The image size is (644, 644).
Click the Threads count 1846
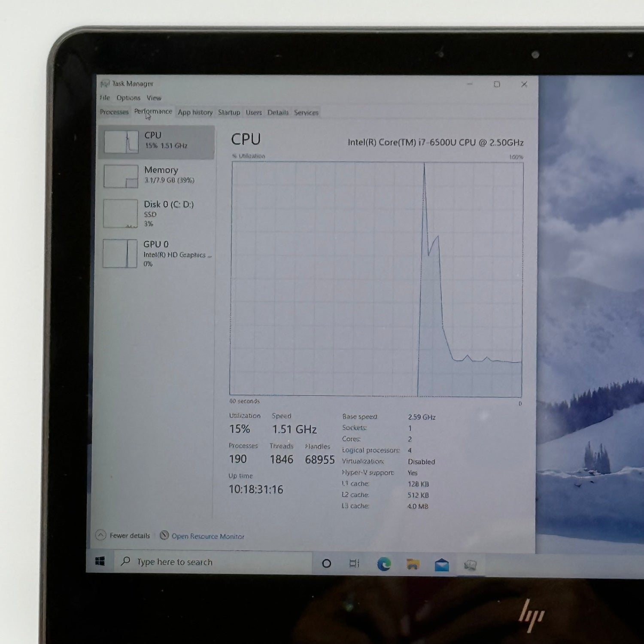pos(282,459)
